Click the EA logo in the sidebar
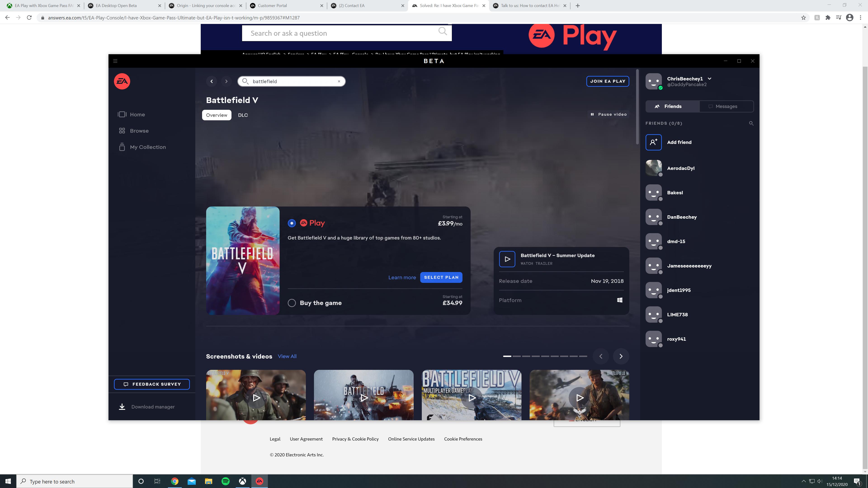The image size is (868, 488). (x=122, y=81)
